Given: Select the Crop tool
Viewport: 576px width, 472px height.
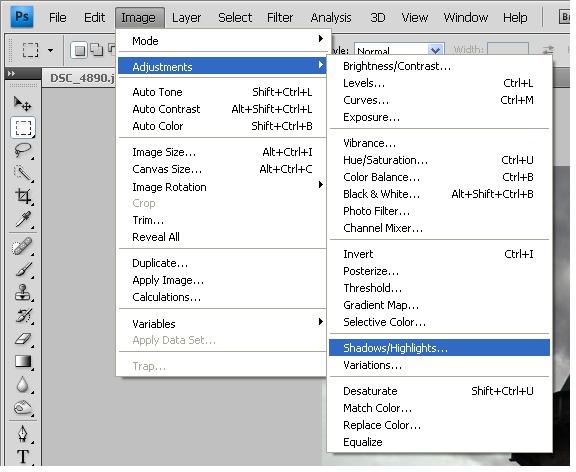Looking at the screenshot, I should (x=23, y=196).
